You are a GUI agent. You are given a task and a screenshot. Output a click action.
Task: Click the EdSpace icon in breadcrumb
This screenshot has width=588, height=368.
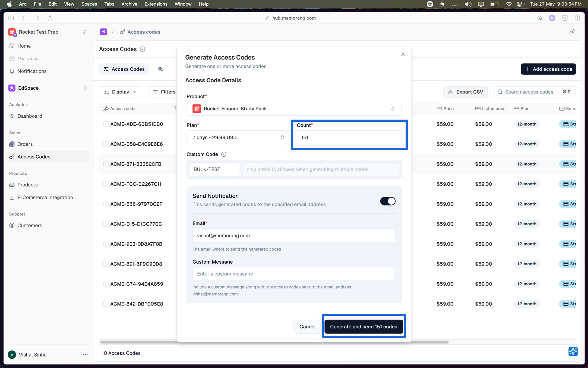pos(103,32)
